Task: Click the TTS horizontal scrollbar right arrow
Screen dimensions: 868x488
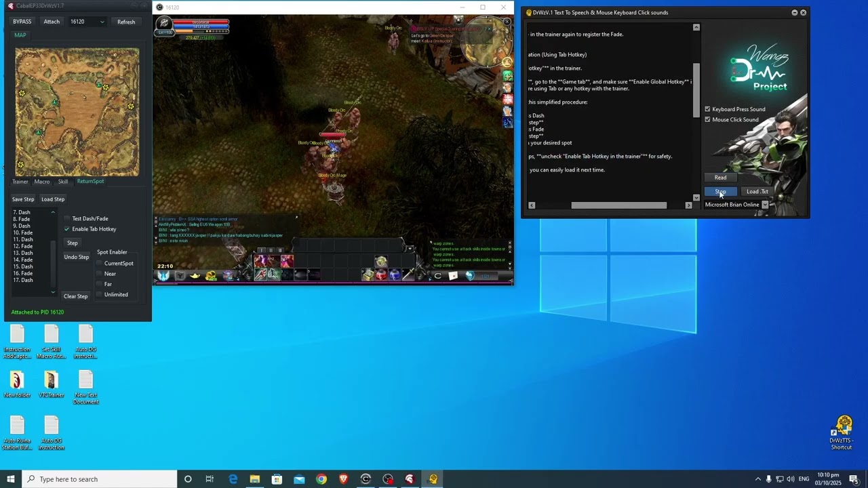Action: point(688,205)
